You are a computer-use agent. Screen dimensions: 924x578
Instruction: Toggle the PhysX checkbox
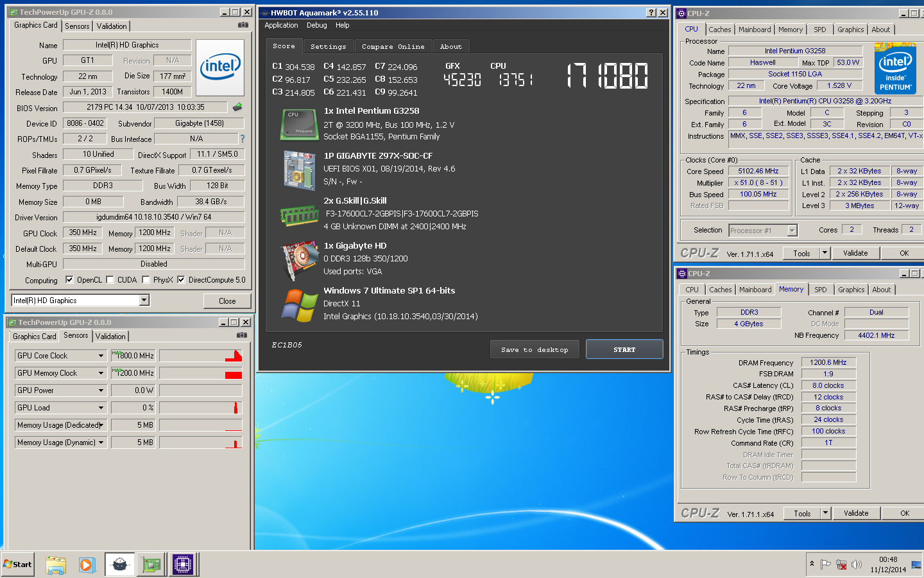[x=146, y=279]
